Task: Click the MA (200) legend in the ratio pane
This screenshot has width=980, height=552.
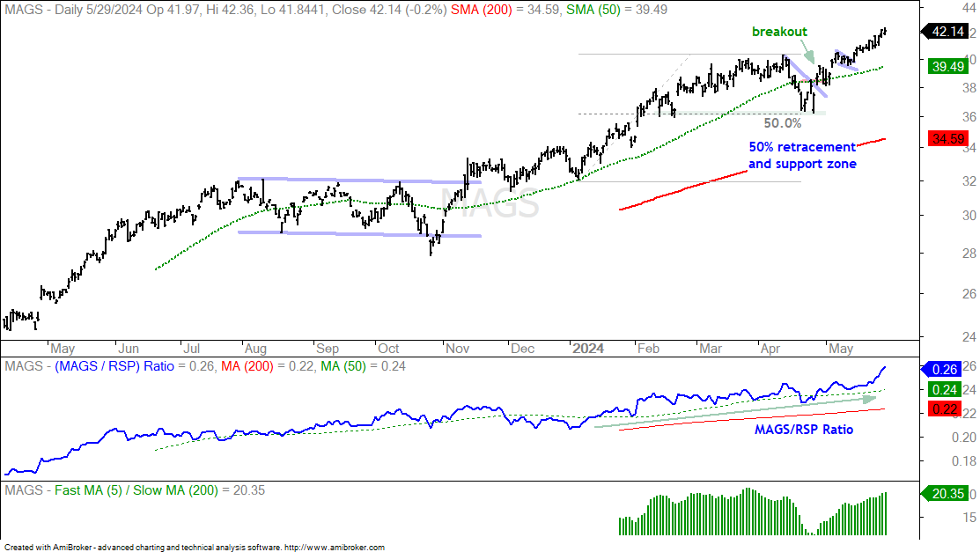Action: tap(247, 366)
